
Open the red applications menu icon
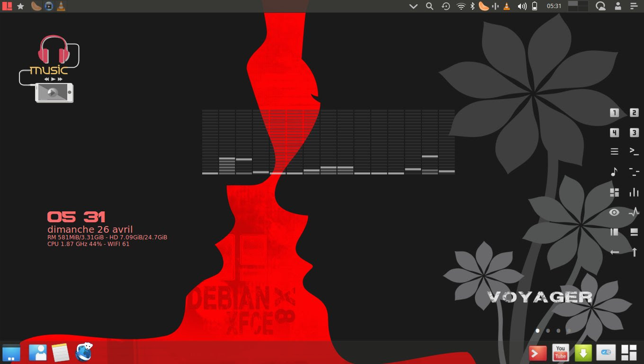click(7, 6)
